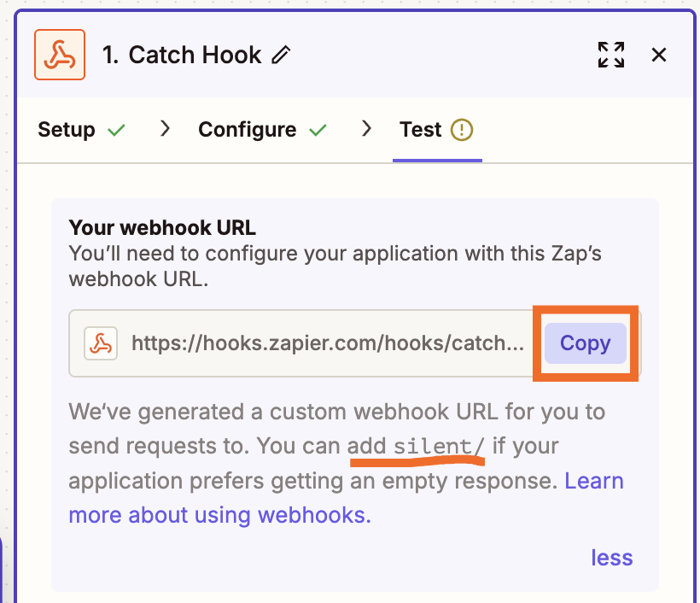Viewport: 700px width, 603px height.
Task: Click the Webhooks by Zapier app icon
Action: pyautogui.click(x=59, y=54)
